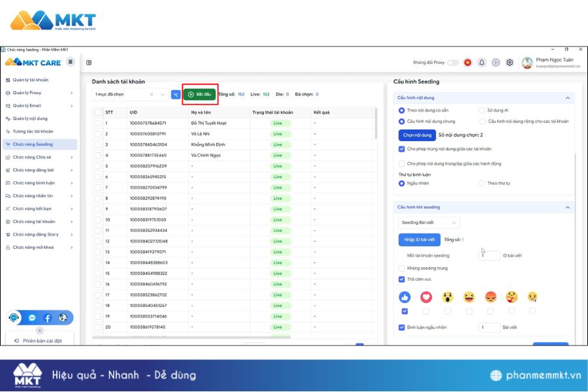Collapse the 'Cấu hình nội dung' section

[x=567, y=98]
